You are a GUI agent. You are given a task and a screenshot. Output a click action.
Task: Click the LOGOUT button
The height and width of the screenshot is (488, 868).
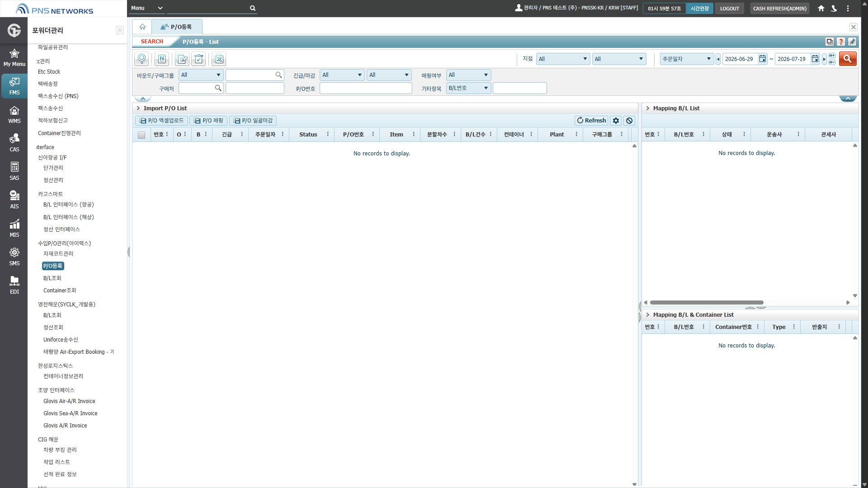pyautogui.click(x=730, y=9)
